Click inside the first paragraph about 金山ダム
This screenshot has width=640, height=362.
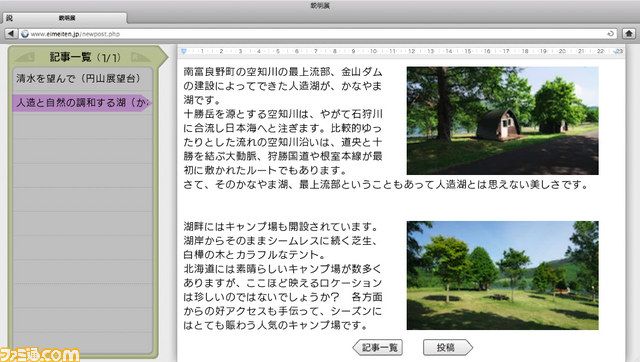[283, 86]
